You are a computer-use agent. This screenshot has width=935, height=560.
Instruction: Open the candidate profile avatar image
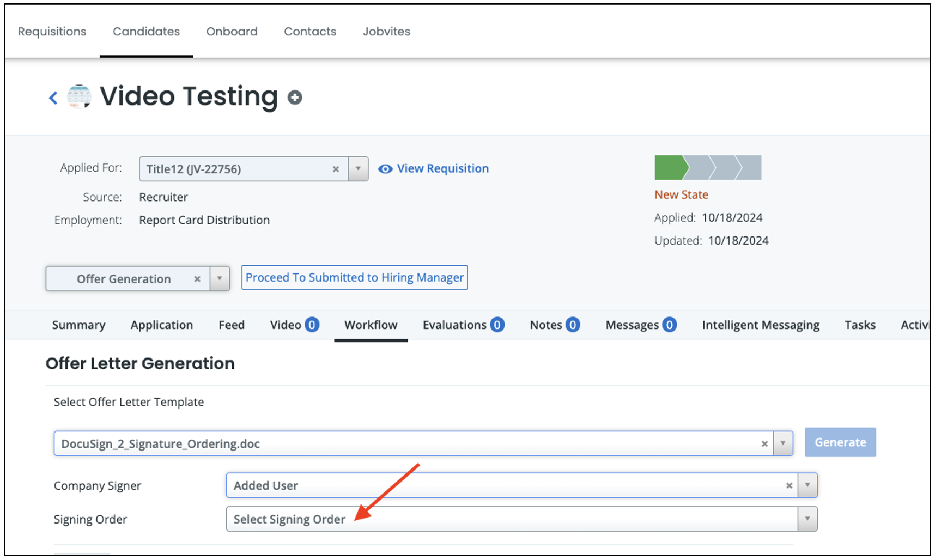(78, 97)
